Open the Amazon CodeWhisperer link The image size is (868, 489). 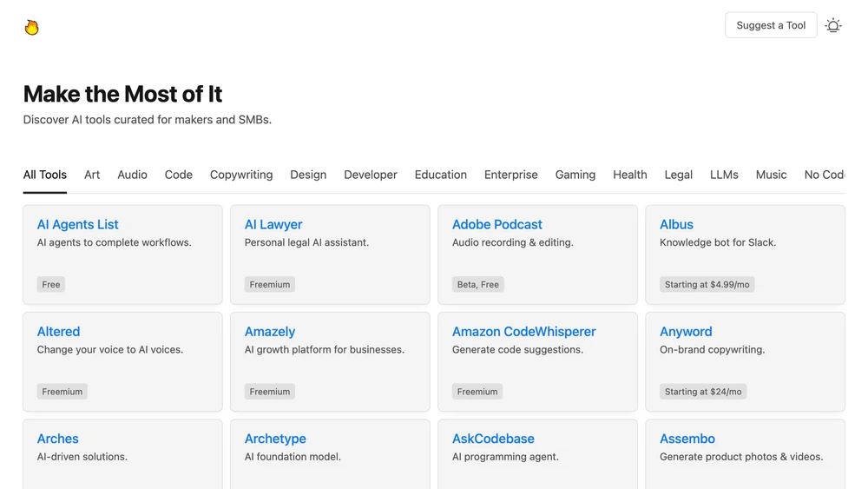click(x=523, y=331)
